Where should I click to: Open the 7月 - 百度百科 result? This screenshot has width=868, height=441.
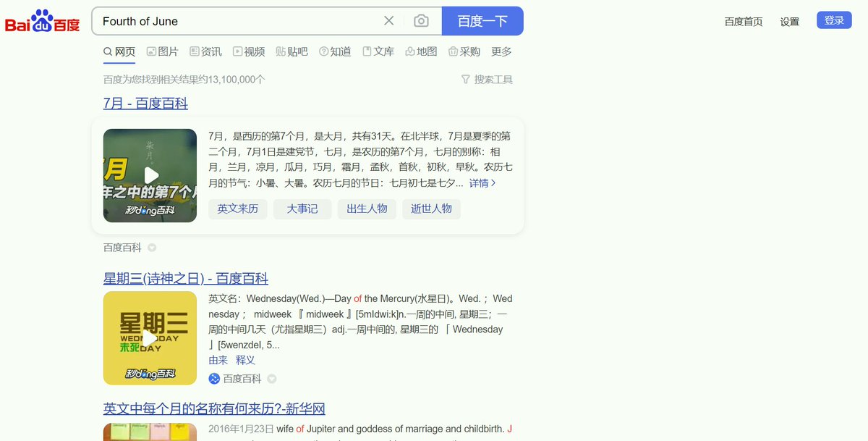tap(145, 104)
